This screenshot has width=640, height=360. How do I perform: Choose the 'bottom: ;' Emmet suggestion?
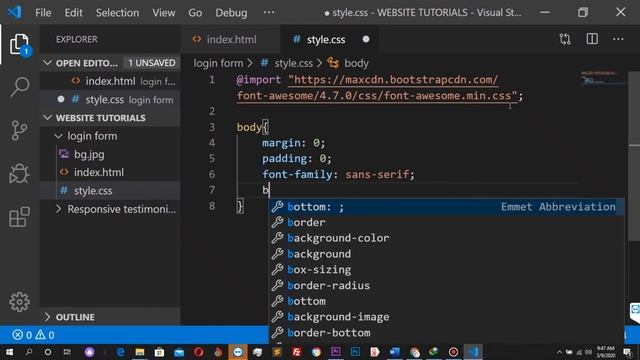[x=447, y=207]
